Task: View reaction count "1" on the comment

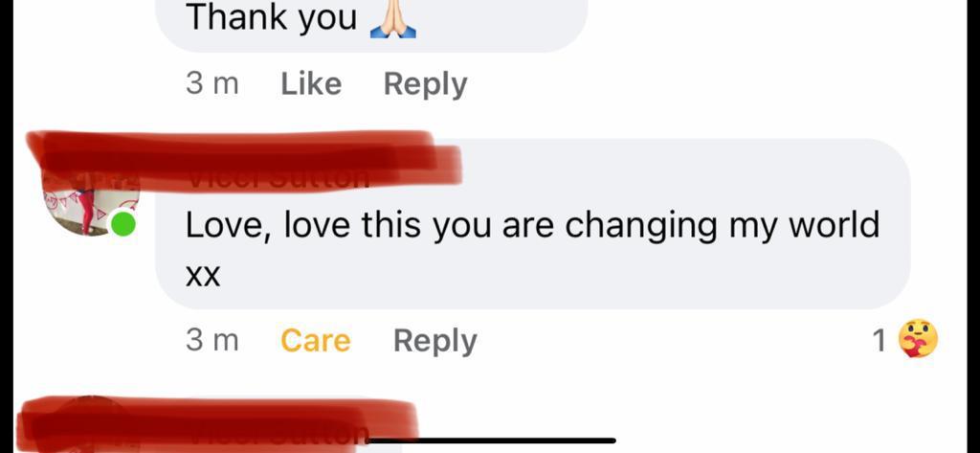Action: tap(879, 341)
